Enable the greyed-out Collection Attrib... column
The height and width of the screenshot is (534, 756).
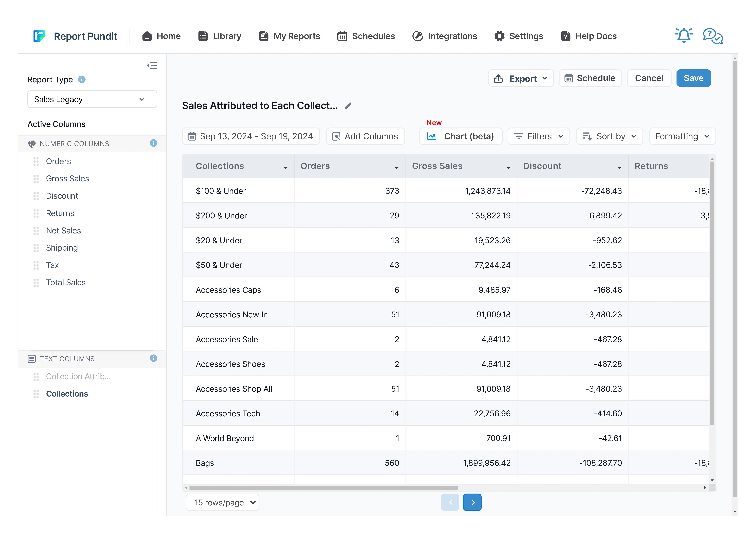pyautogui.click(x=78, y=376)
